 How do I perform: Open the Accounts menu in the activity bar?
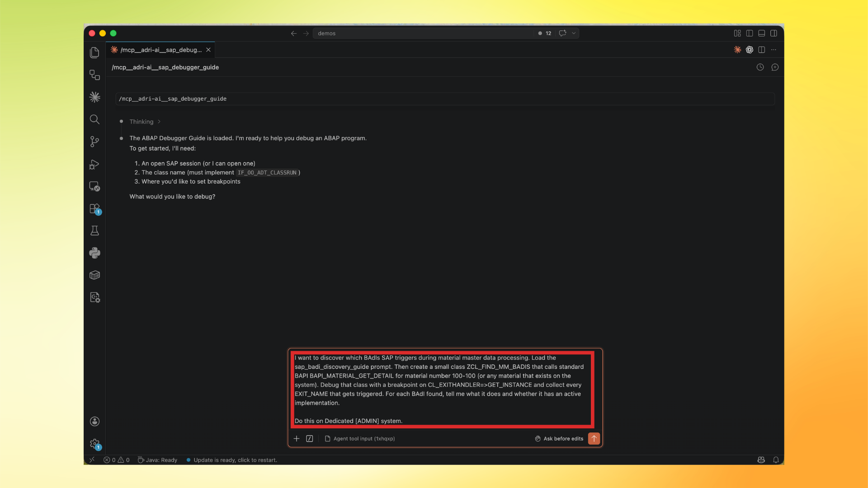click(94, 421)
